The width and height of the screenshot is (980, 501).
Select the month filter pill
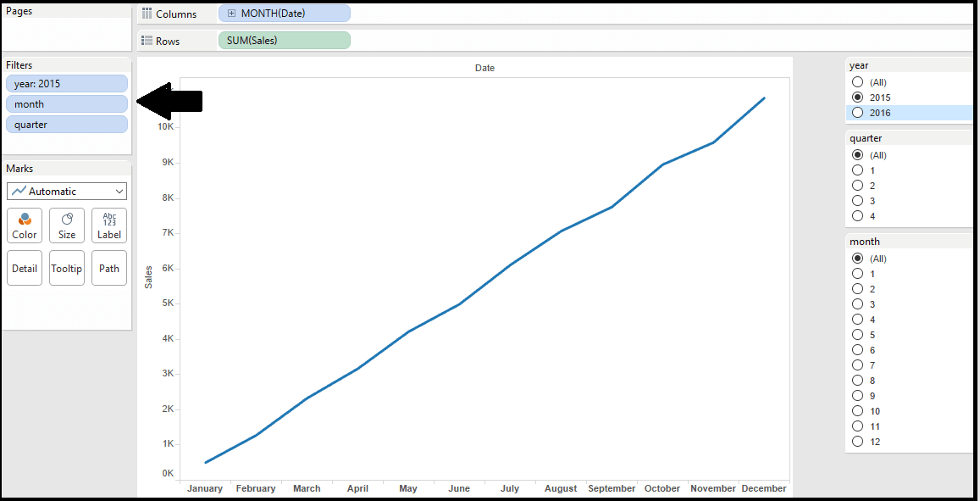[66, 103]
